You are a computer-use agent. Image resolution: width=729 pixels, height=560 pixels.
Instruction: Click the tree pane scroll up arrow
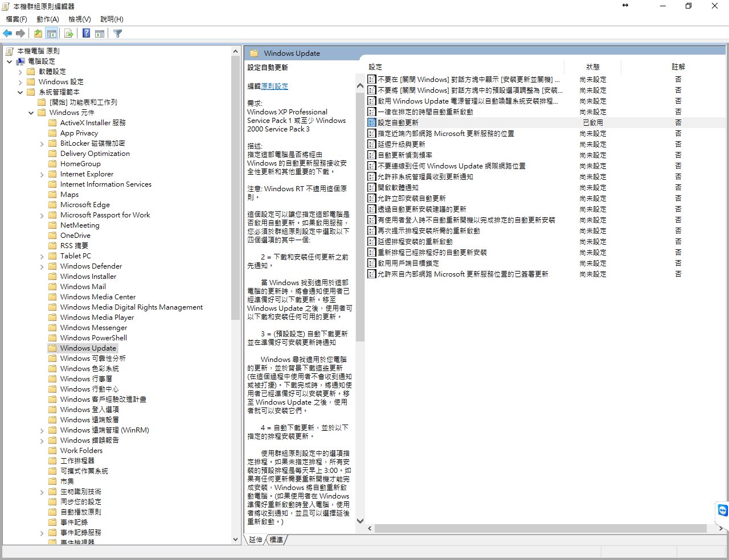(236, 51)
